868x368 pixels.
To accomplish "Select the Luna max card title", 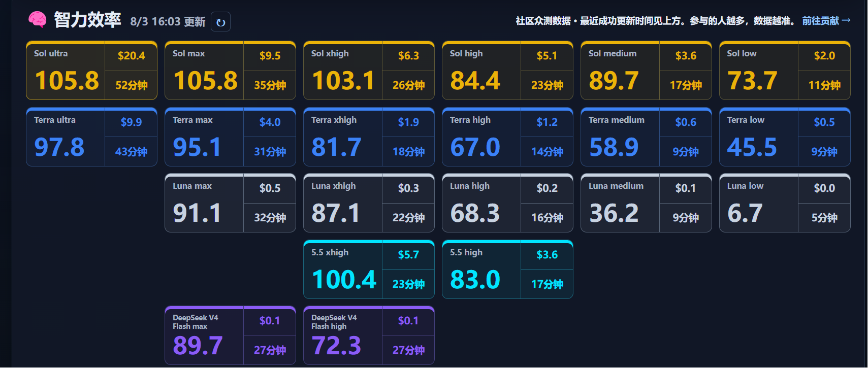I will tap(192, 186).
